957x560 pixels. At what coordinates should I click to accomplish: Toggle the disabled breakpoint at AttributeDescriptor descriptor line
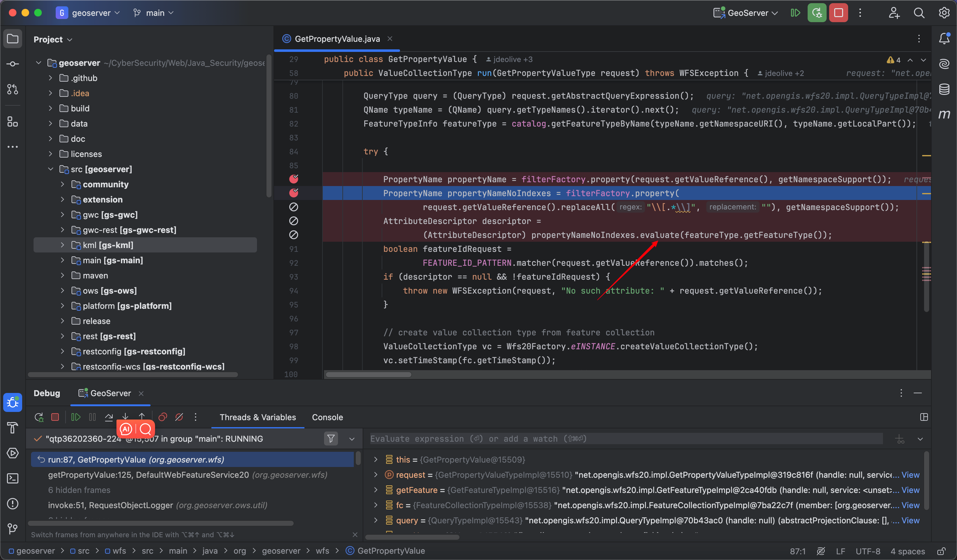[294, 221]
